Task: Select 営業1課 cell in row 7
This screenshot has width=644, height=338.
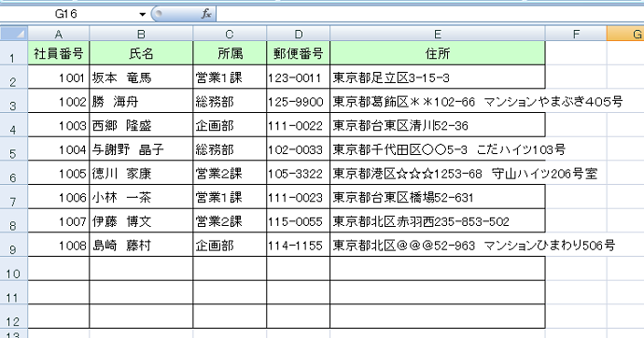Action: [x=230, y=197]
